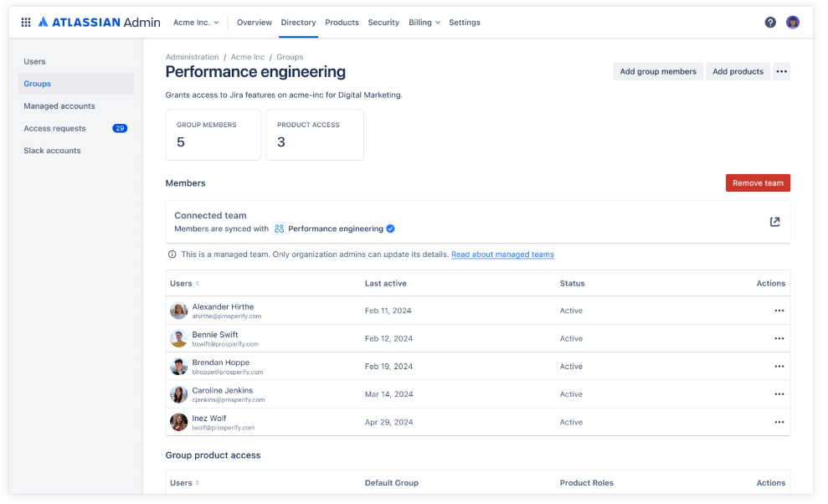Click Caroline Jenkins avatar thumbnail
Image resolution: width=828 pixels, height=504 pixels.
click(x=178, y=394)
